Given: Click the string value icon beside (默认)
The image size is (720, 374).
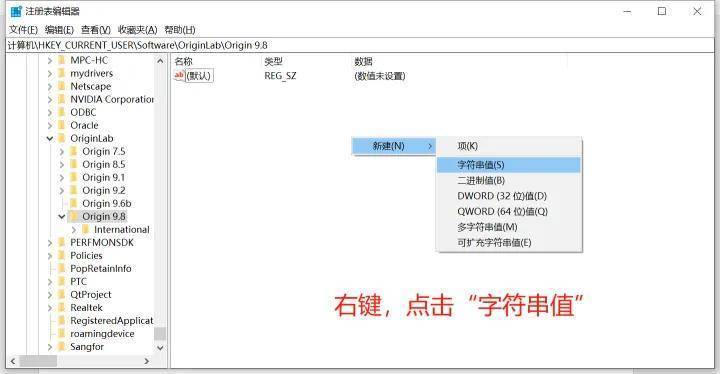Looking at the screenshot, I should pos(179,75).
